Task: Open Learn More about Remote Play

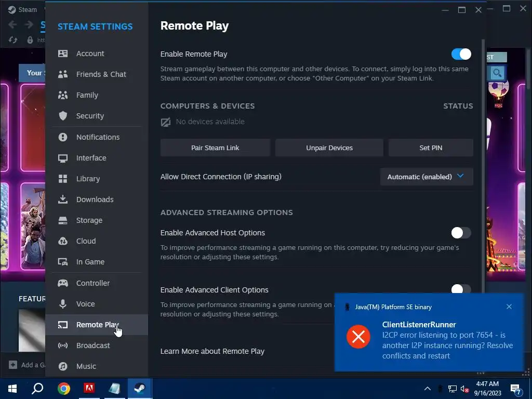Action: pyautogui.click(x=212, y=351)
